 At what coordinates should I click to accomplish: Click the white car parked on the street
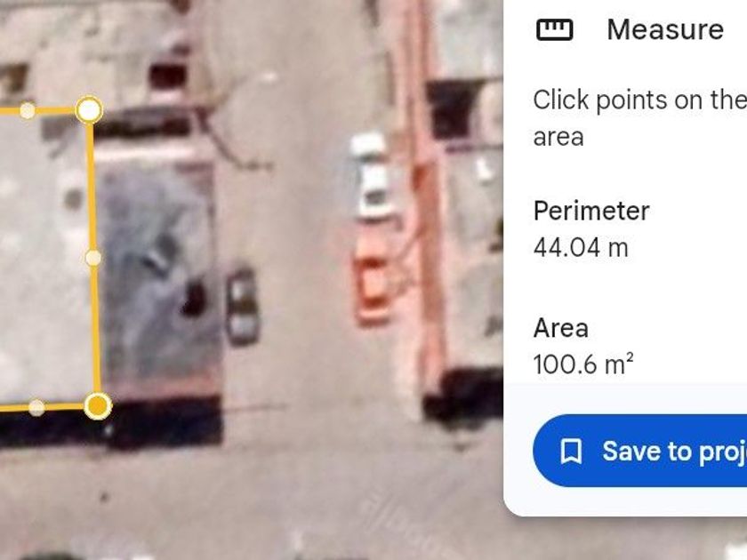(x=373, y=177)
